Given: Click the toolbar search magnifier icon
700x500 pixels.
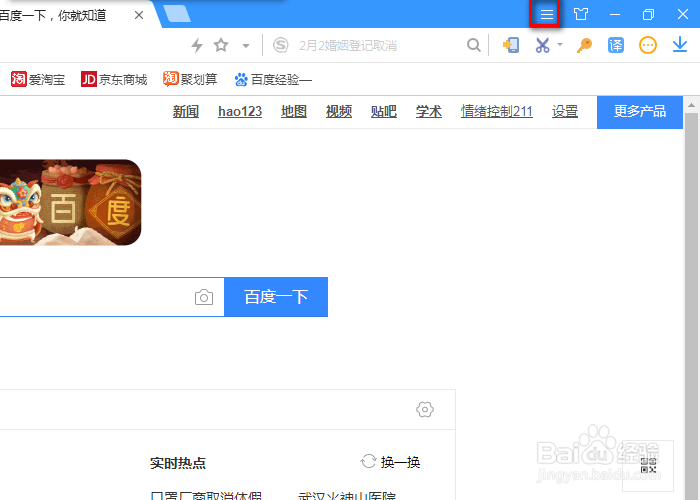Looking at the screenshot, I should click(x=474, y=45).
